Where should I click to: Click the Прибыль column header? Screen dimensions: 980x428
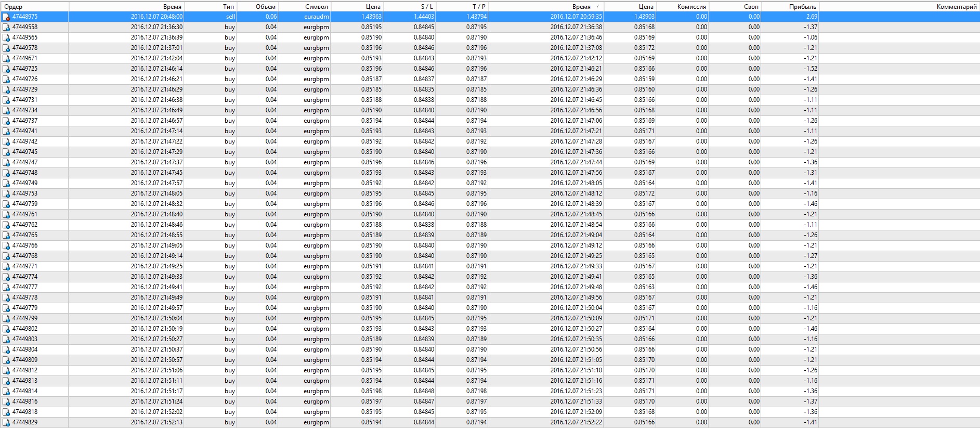pyautogui.click(x=803, y=6)
